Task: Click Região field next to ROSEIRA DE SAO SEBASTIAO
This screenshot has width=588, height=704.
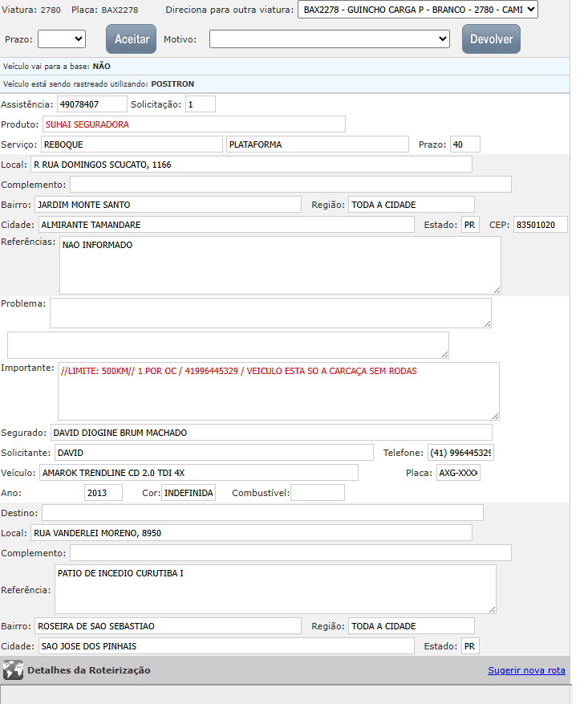Action: click(x=412, y=626)
